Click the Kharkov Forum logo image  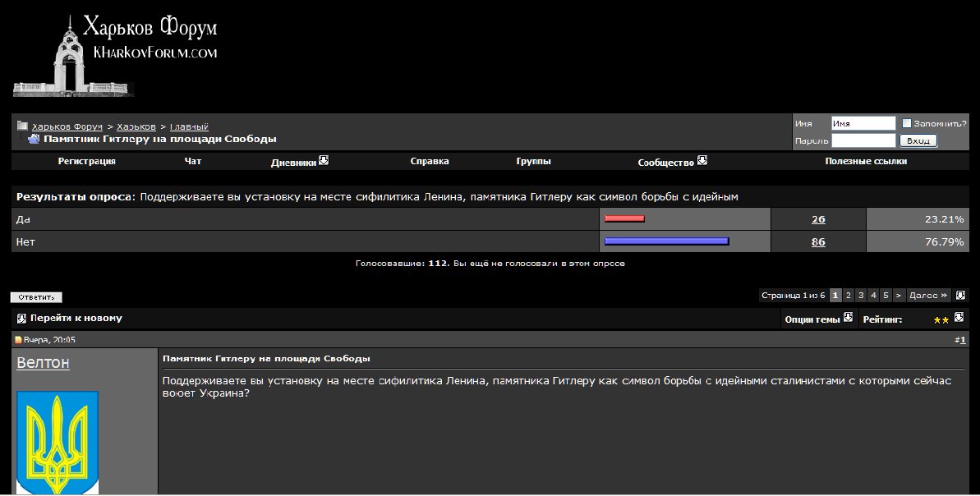coord(115,54)
